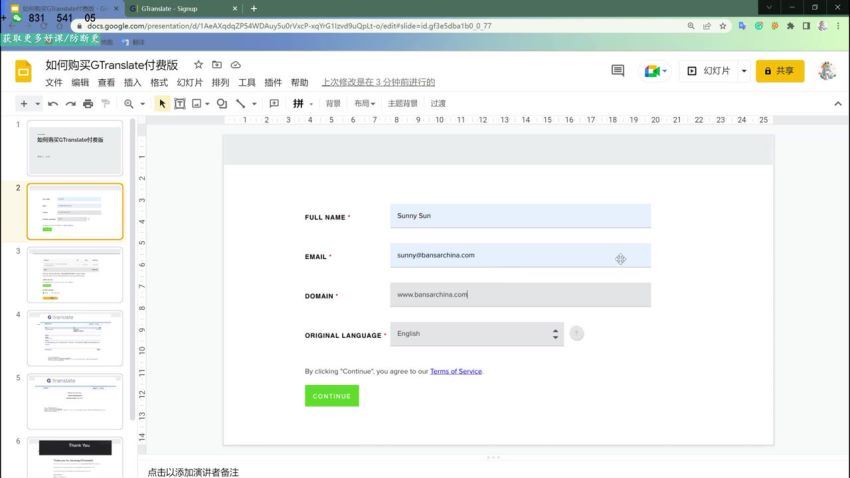Open a new browser tab
Image resolution: width=850 pixels, height=478 pixels.
tap(254, 9)
